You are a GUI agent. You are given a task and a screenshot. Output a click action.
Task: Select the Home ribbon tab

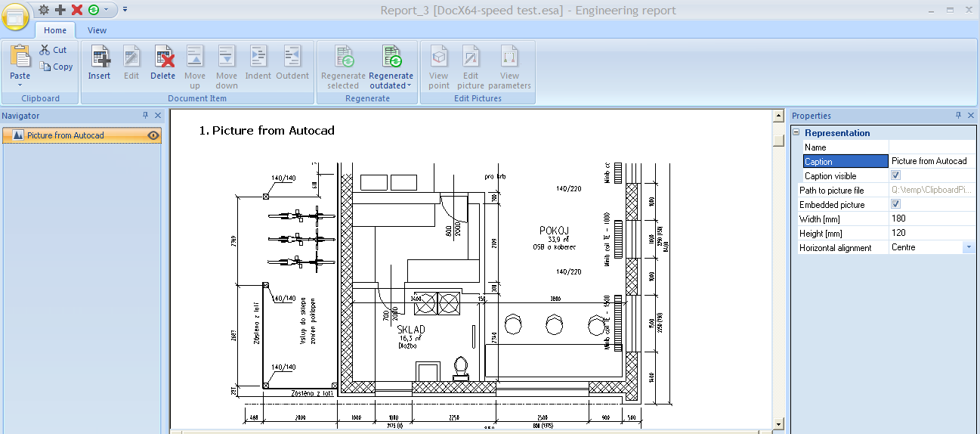55,30
